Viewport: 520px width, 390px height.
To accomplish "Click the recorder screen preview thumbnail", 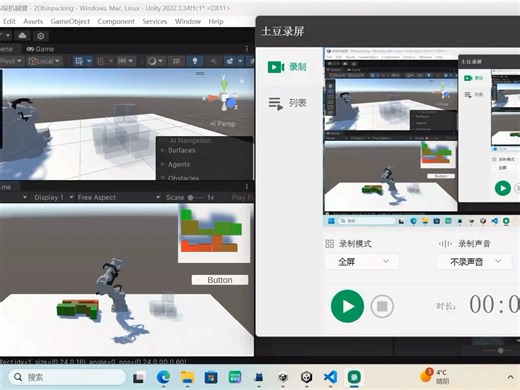I will click(421, 137).
